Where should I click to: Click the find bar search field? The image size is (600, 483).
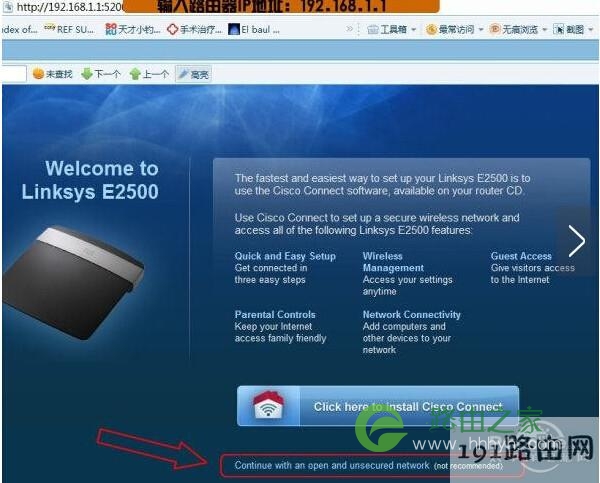(x=14, y=74)
